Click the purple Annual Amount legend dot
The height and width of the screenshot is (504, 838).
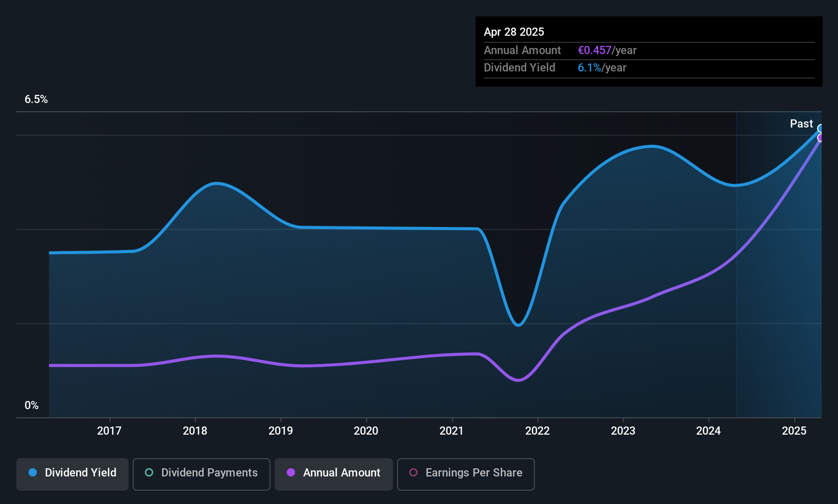pyautogui.click(x=291, y=473)
